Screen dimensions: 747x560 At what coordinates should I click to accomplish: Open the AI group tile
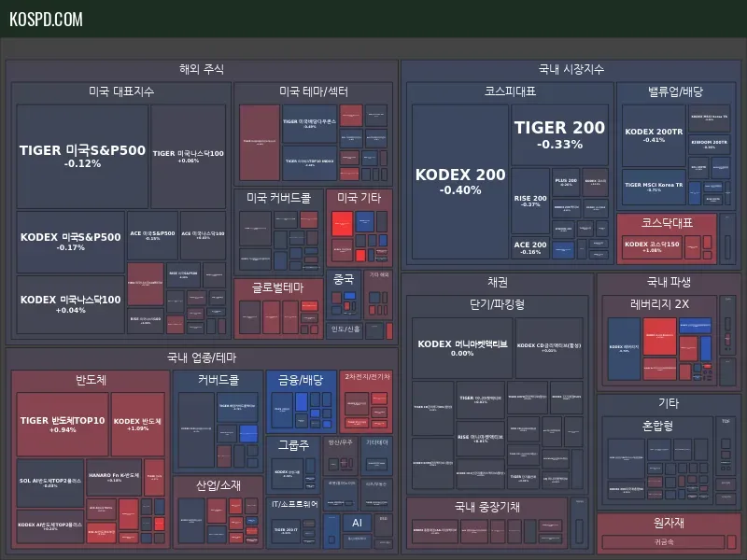(x=357, y=523)
